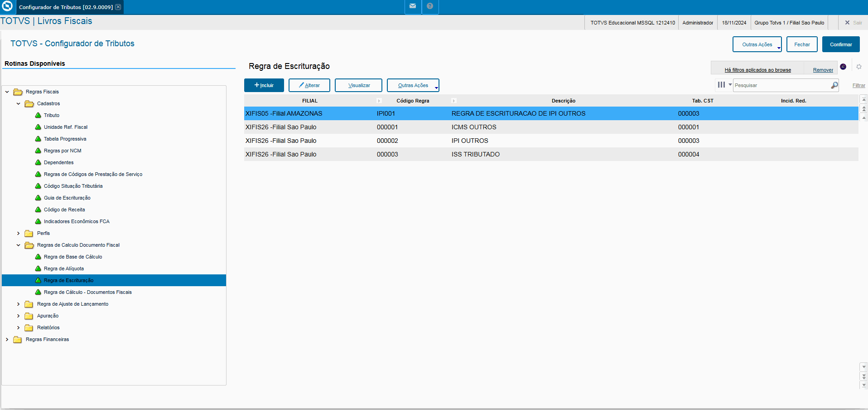Screen dimensions: 868x410
Task: Click the Confirmar button
Action: pyautogui.click(x=841, y=44)
